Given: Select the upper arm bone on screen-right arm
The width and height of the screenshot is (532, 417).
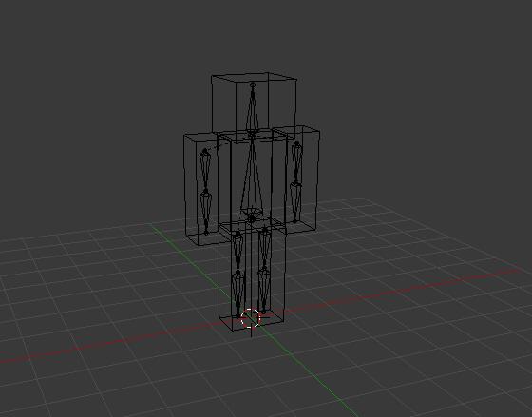Looking at the screenshot, I should pos(296,162).
